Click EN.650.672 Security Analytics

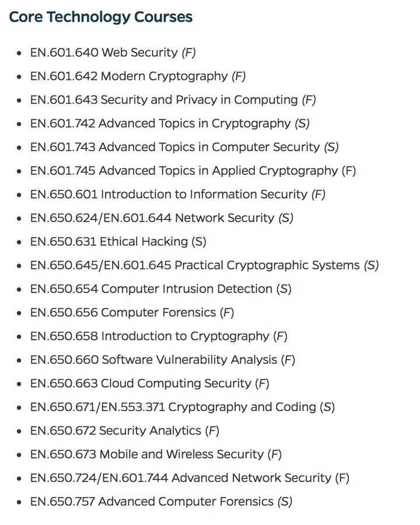coord(124,431)
